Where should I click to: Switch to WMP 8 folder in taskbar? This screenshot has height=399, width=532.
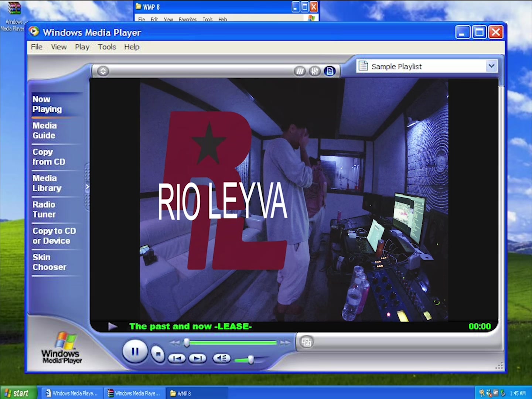[197, 393]
